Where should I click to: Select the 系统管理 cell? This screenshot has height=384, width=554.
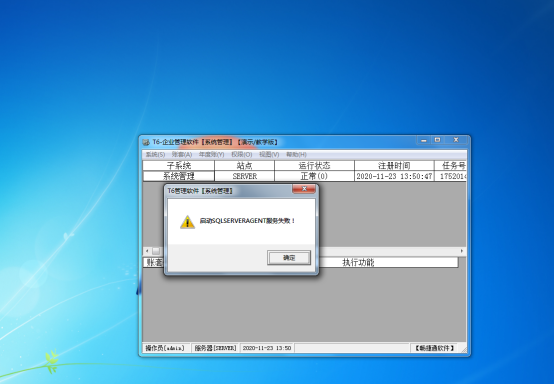[178, 176]
